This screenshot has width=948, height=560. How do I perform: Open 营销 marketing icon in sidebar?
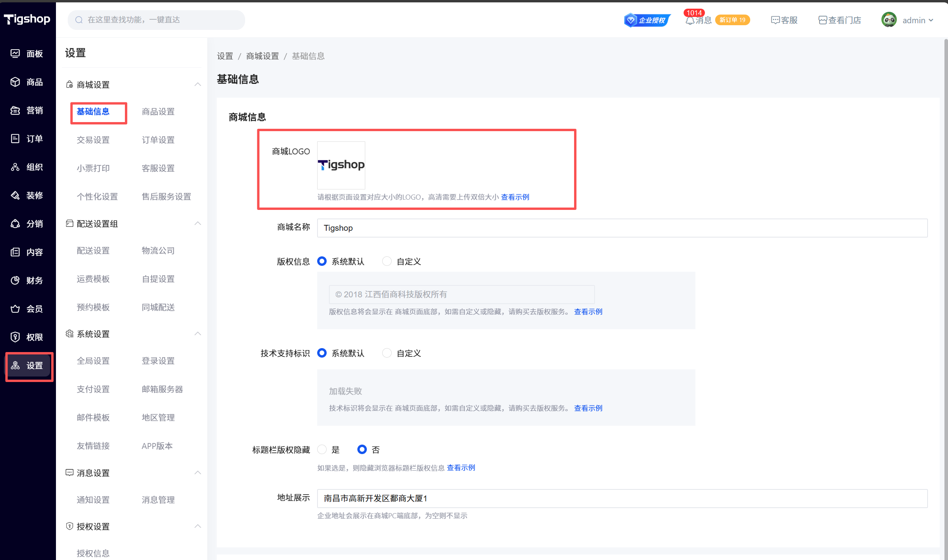click(15, 110)
